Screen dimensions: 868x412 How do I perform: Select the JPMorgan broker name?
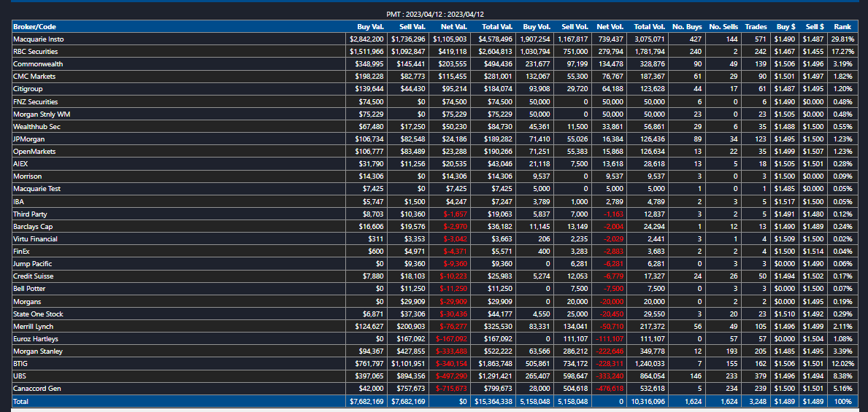pos(28,139)
